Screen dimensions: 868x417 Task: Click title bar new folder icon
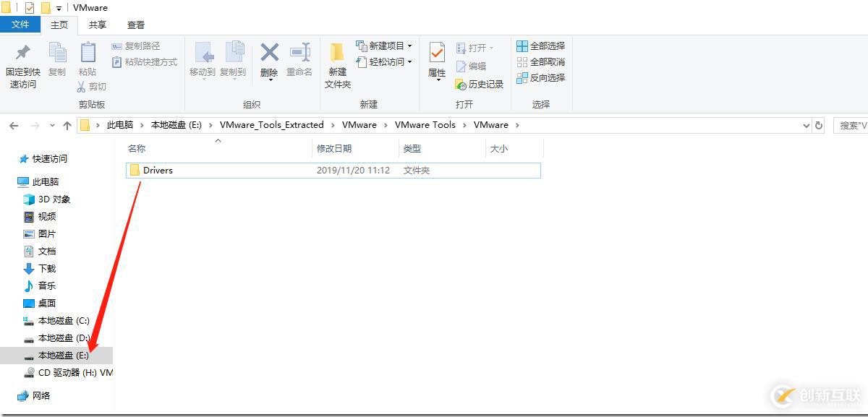point(46,8)
